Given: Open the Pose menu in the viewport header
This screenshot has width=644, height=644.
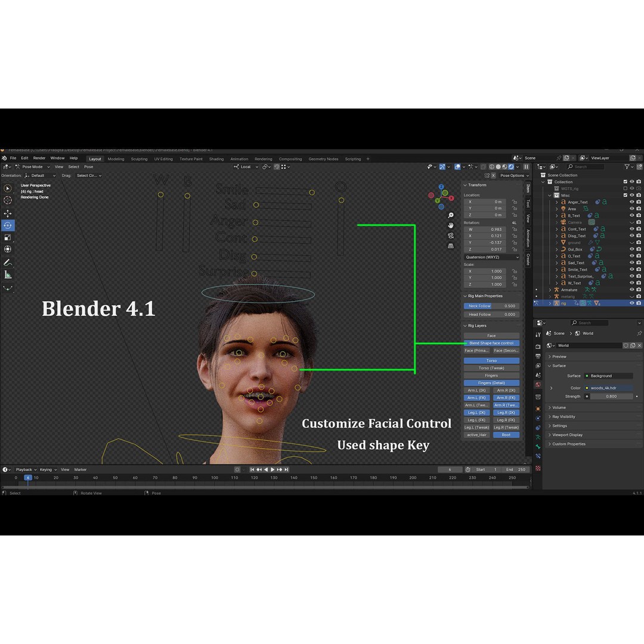Looking at the screenshot, I should click(89, 167).
